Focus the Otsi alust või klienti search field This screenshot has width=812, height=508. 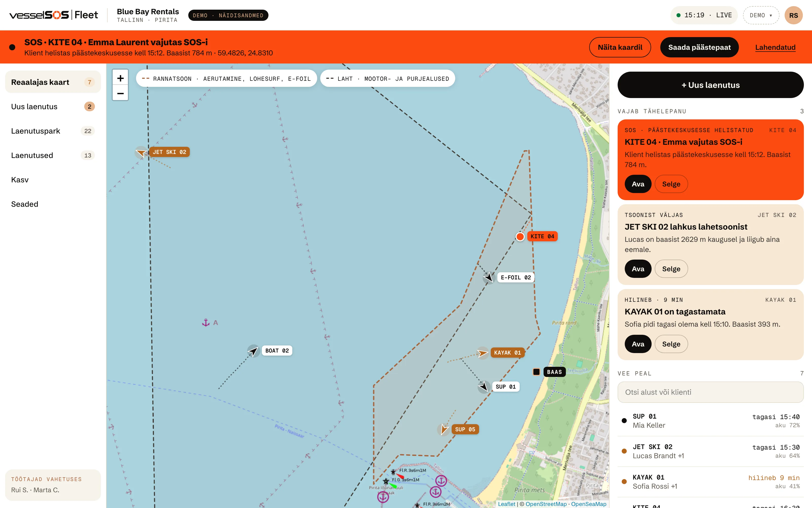pos(710,392)
